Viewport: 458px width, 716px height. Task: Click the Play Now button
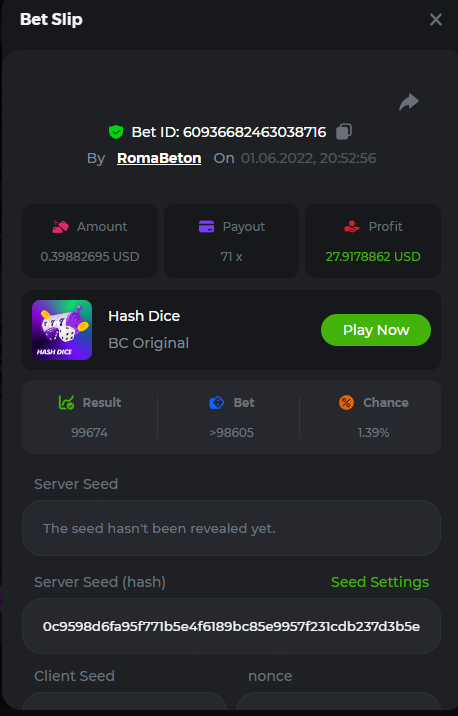point(376,330)
